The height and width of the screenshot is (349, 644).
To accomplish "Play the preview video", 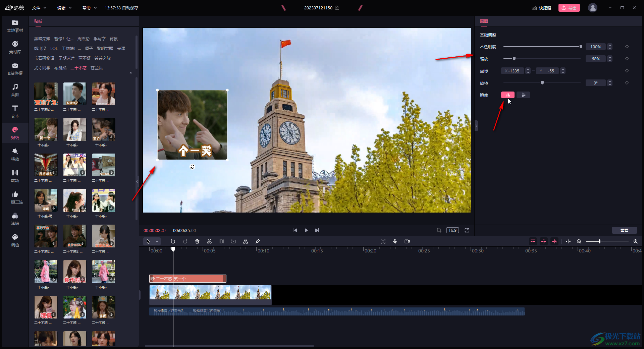I will coord(306,230).
